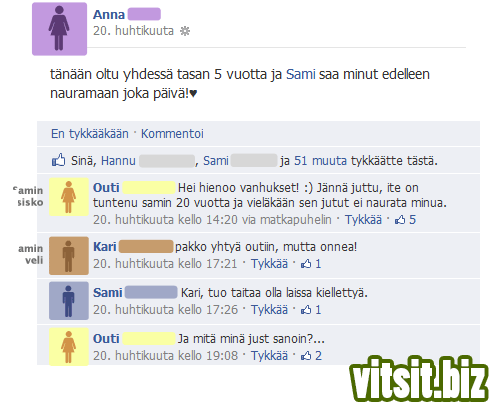This screenshot has width=489, height=404.
Task: Click Anna's purple profile picture
Action: 59,29
